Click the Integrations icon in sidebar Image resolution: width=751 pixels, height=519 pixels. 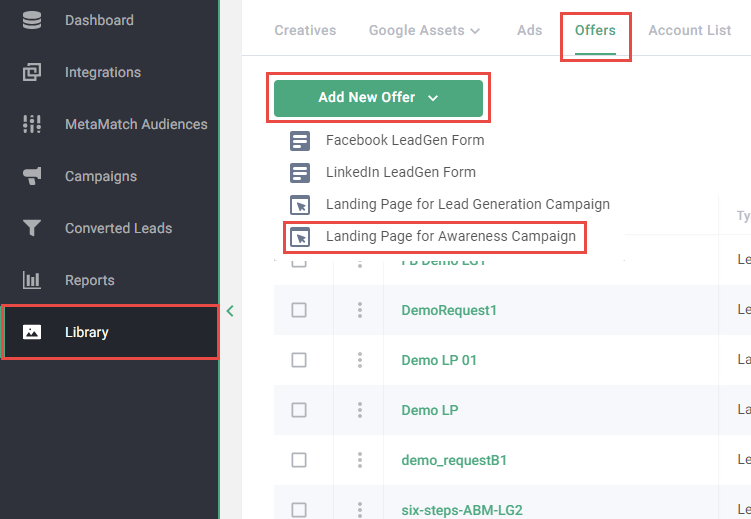(32, 72)
